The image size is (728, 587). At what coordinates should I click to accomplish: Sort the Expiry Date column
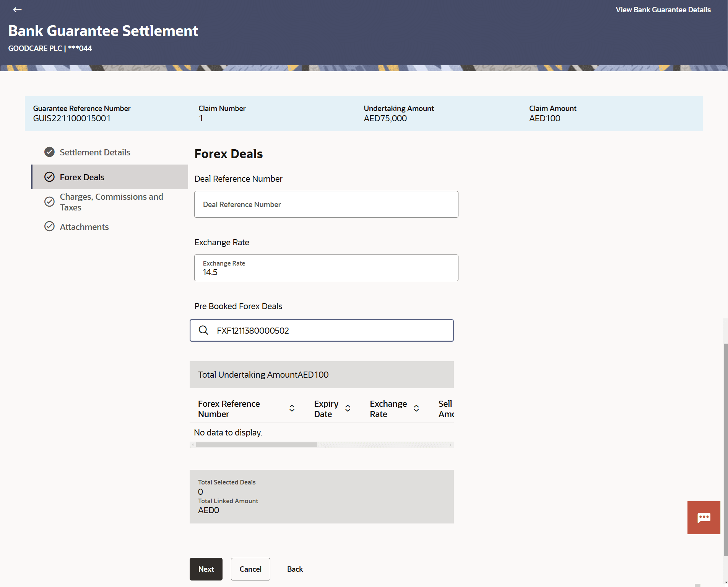click(x=348, y=408)
